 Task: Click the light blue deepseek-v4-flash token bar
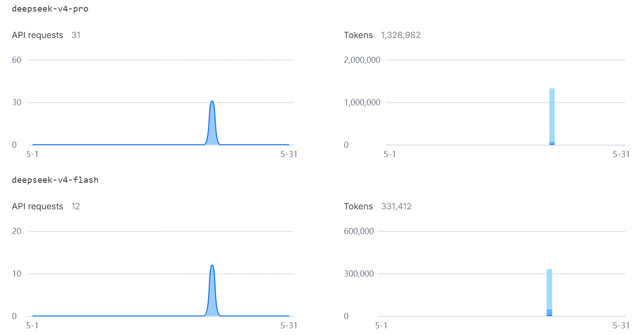[549, 289]
